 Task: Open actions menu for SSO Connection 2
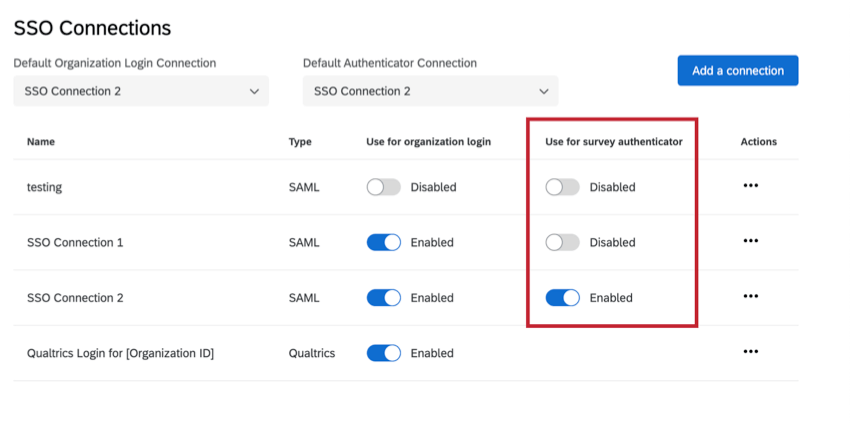point(751,297)
